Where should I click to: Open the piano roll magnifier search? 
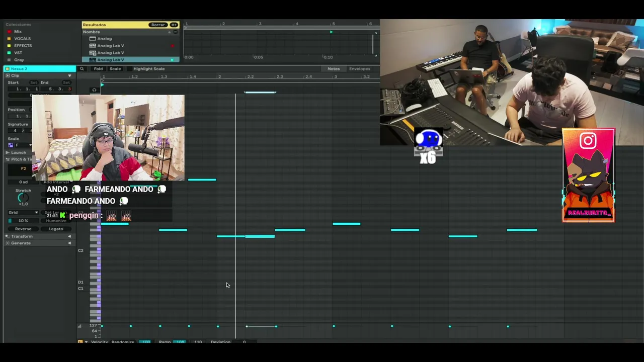82,69
